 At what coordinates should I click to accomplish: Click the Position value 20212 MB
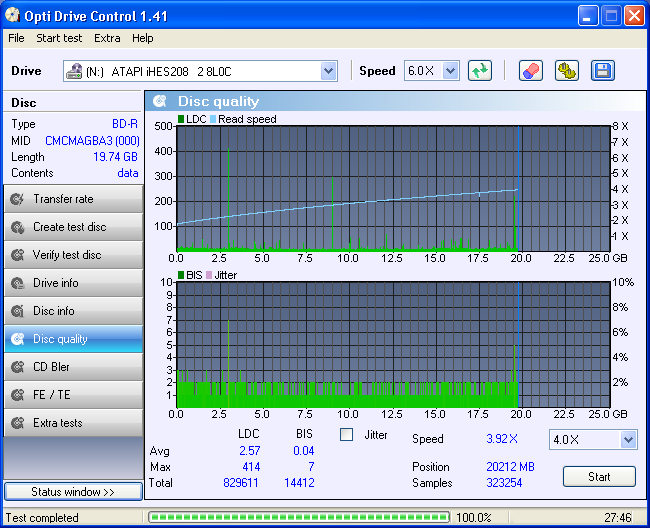(x=510, y=467)
